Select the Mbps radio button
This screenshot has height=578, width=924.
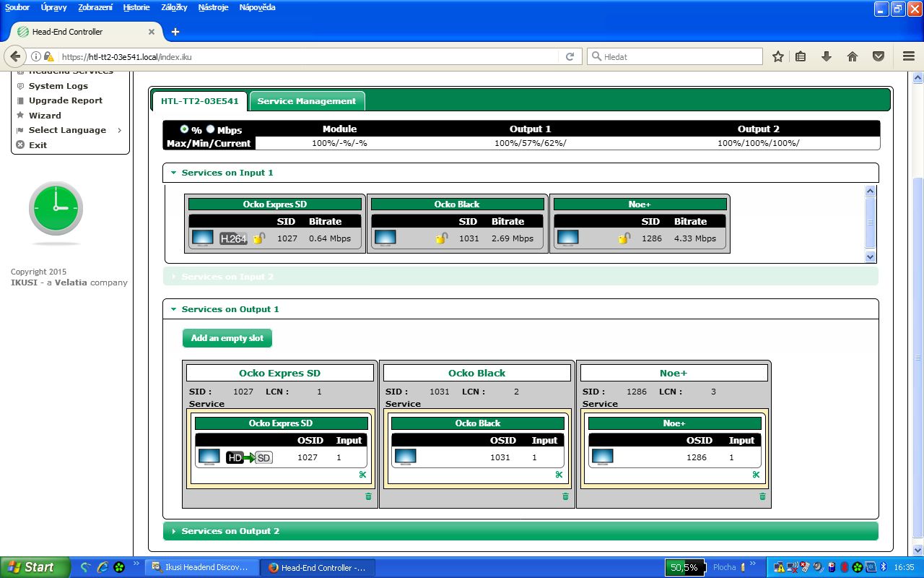(x=211, y=129)
